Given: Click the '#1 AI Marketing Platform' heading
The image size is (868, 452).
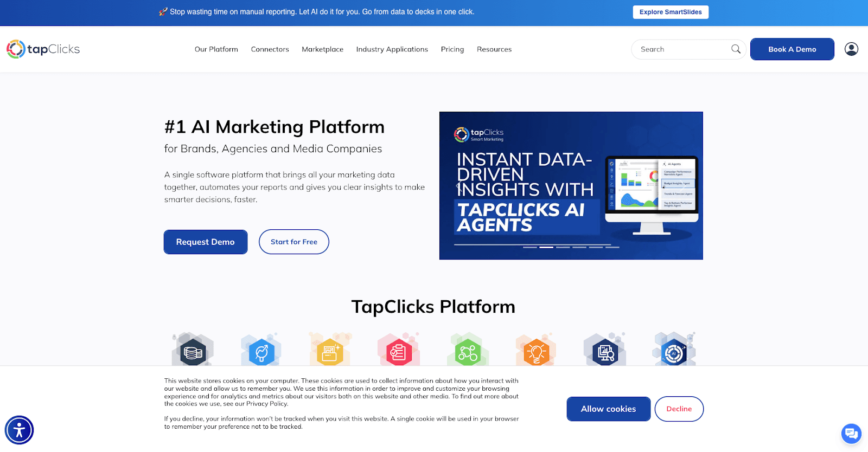Looking at the screenshot, I should coord(275,127).
